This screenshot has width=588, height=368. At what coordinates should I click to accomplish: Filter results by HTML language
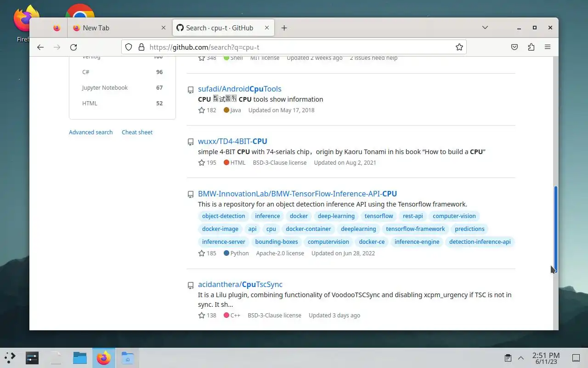coord(122,103)
